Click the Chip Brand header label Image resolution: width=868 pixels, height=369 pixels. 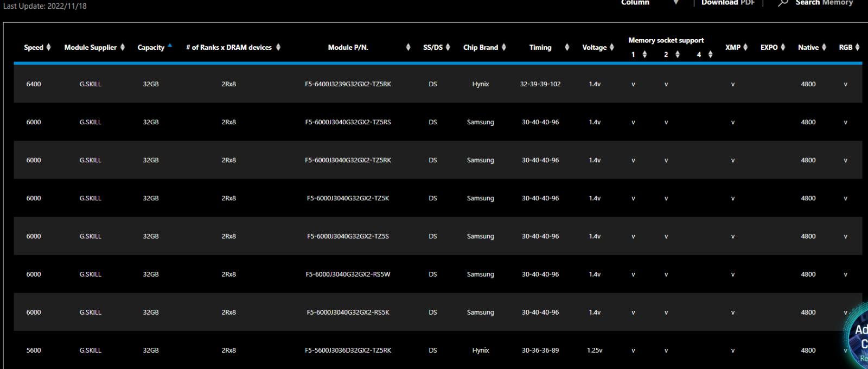tap(481, 47)
